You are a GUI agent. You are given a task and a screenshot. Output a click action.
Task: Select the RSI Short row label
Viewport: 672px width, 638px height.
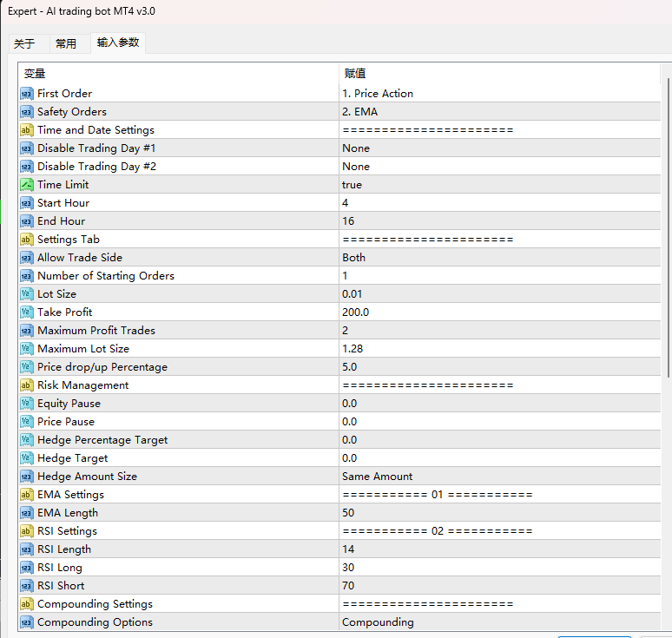[x=61, y=586]
